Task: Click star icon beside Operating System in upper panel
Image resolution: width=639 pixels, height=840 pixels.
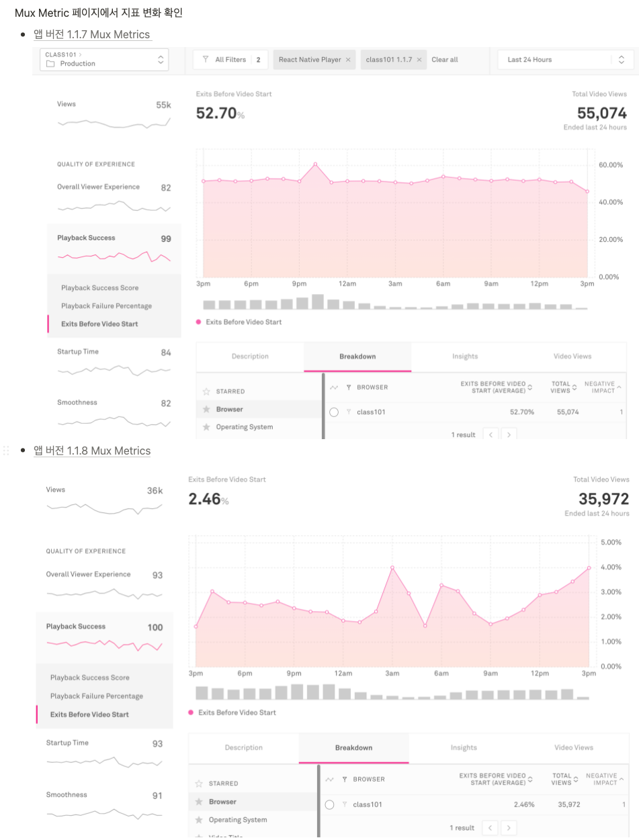Action: click(x=207, y=427)
